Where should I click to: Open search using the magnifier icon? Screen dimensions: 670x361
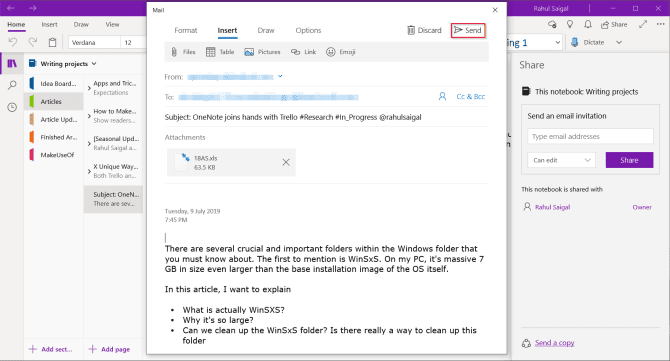click(x=12, y=85)
